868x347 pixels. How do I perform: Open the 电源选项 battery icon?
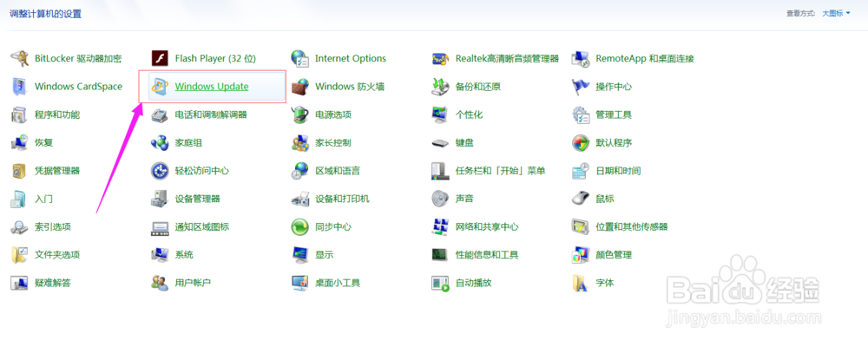[300, 115]
